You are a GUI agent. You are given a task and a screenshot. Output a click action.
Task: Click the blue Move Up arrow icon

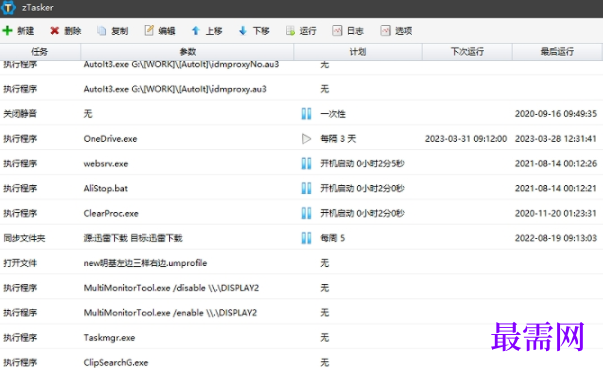click(196, 30)
